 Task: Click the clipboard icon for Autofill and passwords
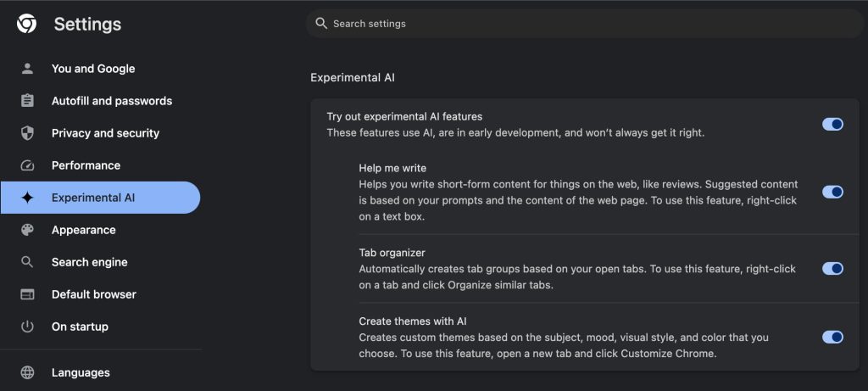27,101
